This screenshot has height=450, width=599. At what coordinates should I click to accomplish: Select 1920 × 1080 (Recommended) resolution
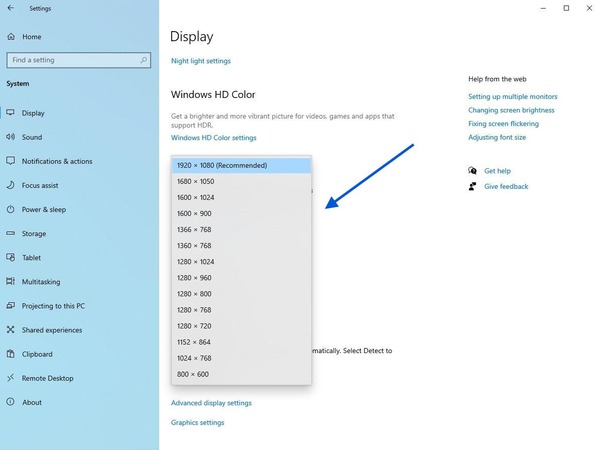[x=241, y=165]
